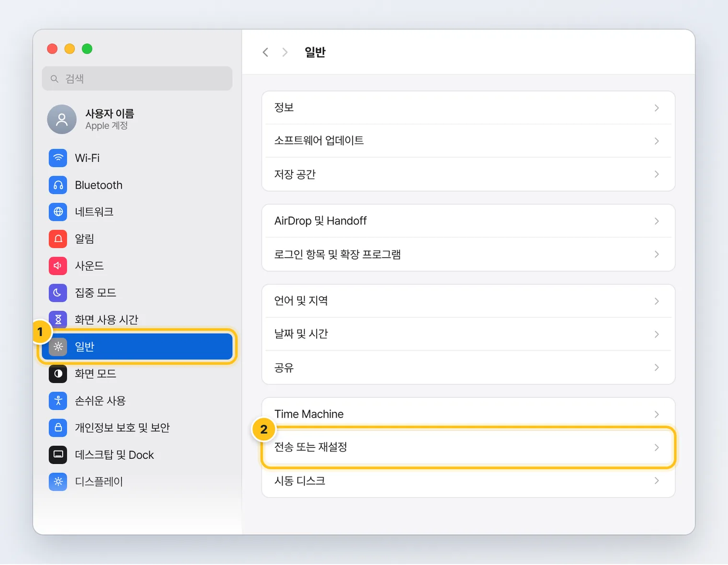The width and height of the screenshot is (728, 565).
Task: Click the sun 디스플레이 icon
Action: coord(58,481)
